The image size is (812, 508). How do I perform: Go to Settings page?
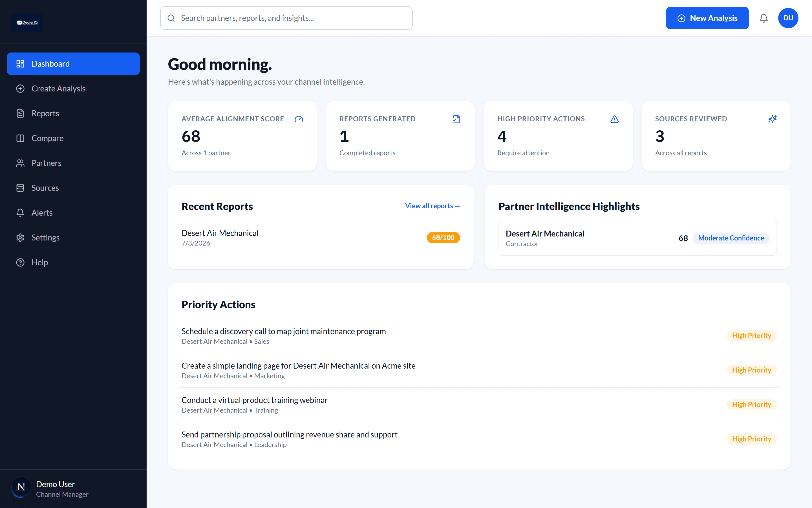[x=73, y=238]
